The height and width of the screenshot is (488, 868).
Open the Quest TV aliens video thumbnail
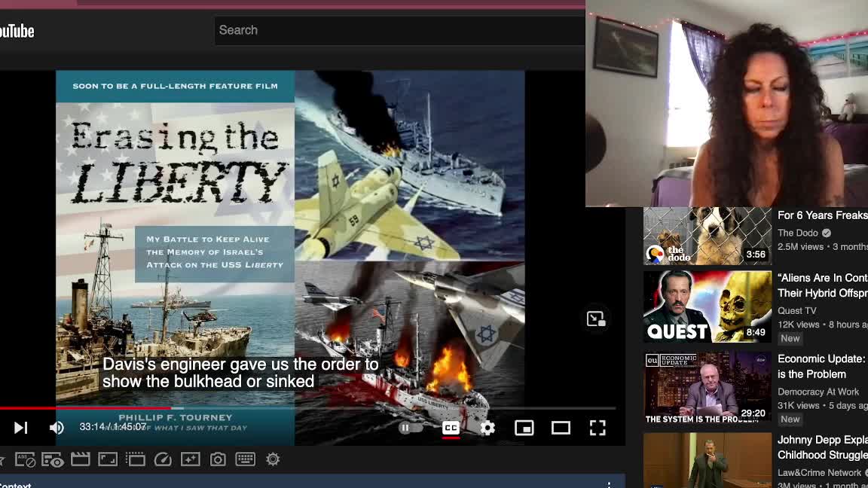click(708, 306)
